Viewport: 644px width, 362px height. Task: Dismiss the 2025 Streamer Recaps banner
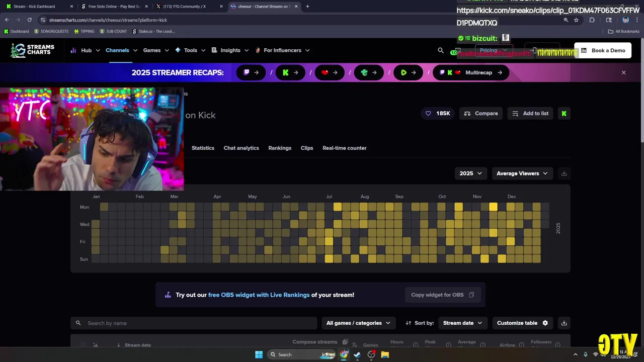click(x=623, y=72)
